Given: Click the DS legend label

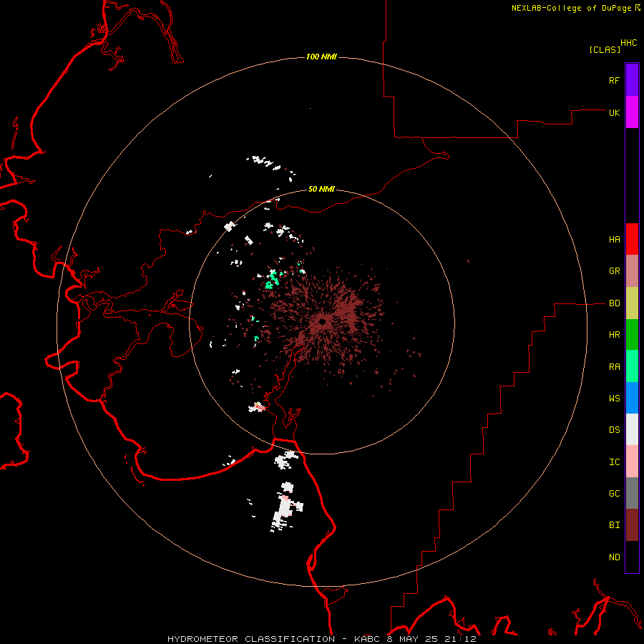Looking at the screenshot, I should [614, 430].
